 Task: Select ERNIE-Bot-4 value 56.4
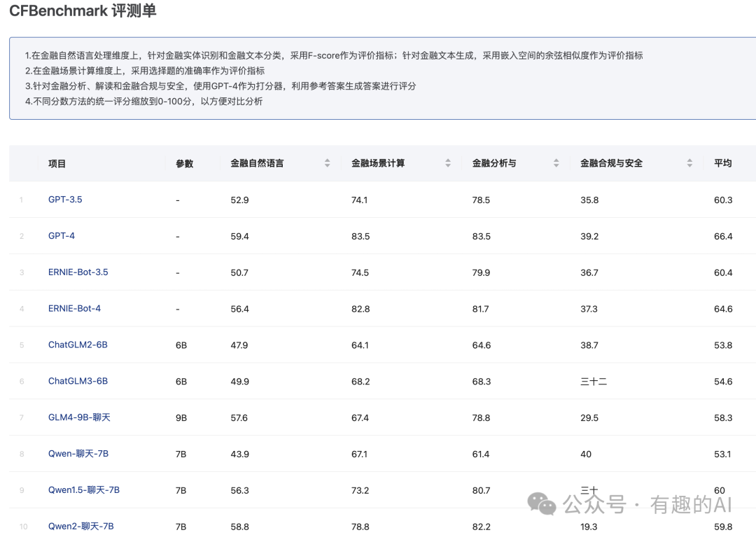pos(239,309)
